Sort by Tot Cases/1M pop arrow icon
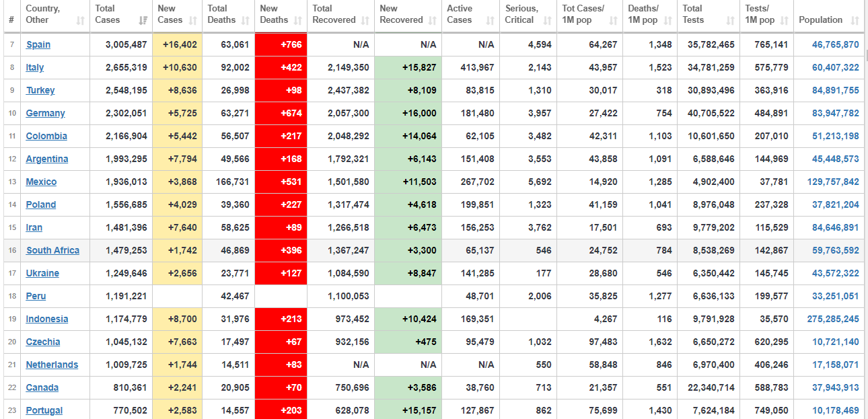868x419 pixels. 613,21
